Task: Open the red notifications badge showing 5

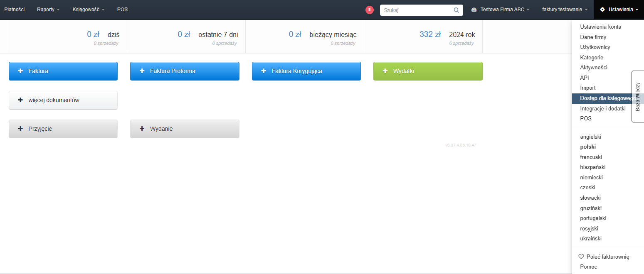Action: [370, 10]
